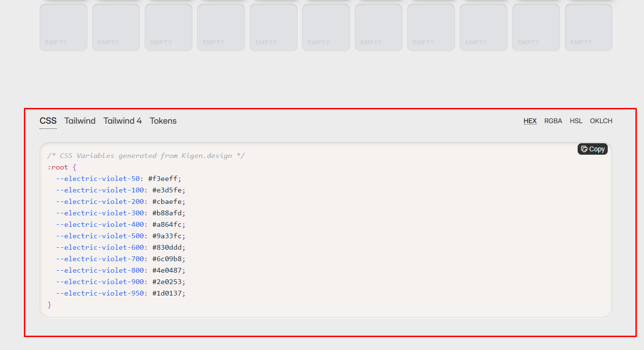Open the Tailwind tab
Image resolution: width=644 pixels, height=350 pixels.
click(x=80, y=121)
